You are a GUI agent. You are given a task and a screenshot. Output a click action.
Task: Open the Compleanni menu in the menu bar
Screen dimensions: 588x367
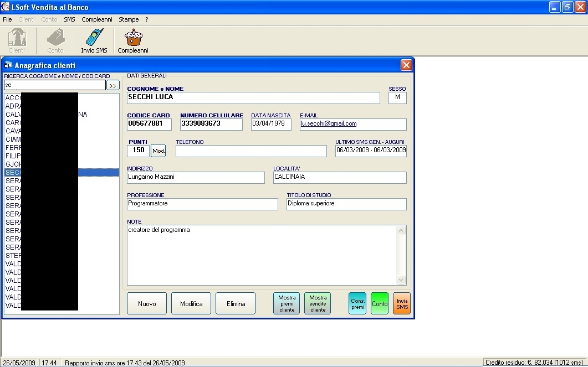(97, 19)
